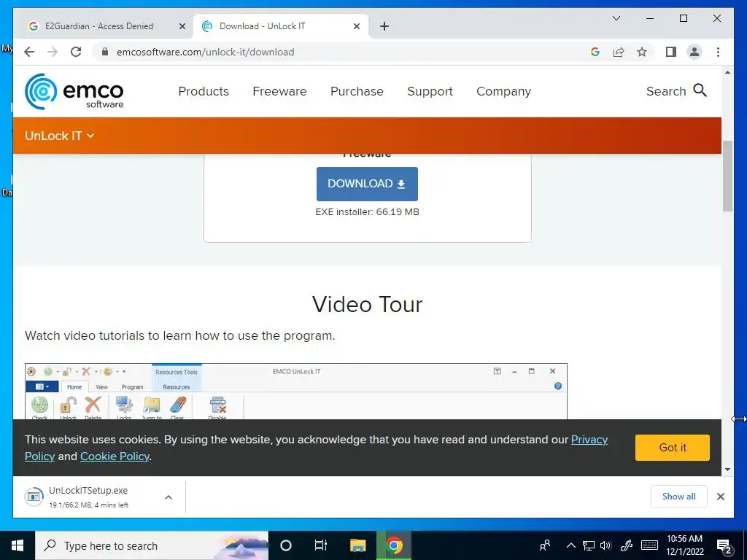Click the page vertical scrollbar thumb
The width and height of the screenshot is (747, 560).
(x=727, y=176)
